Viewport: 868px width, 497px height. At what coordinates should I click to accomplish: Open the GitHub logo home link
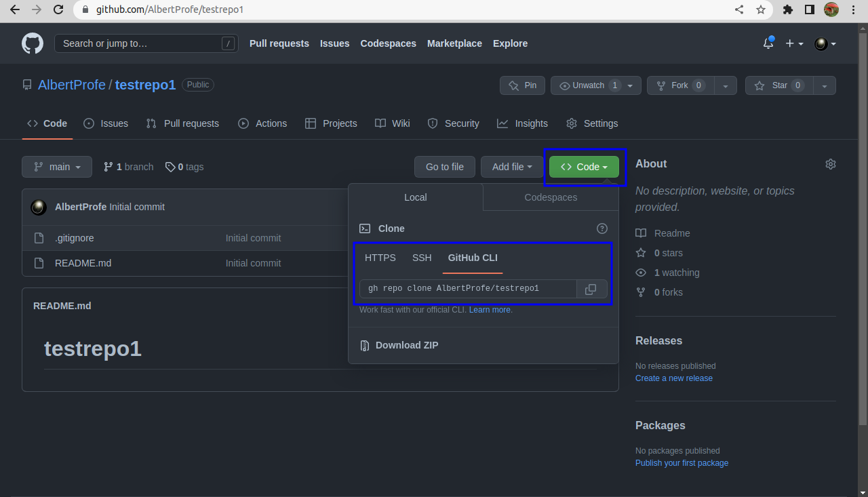pyautogui.click(x=33, y=43)
